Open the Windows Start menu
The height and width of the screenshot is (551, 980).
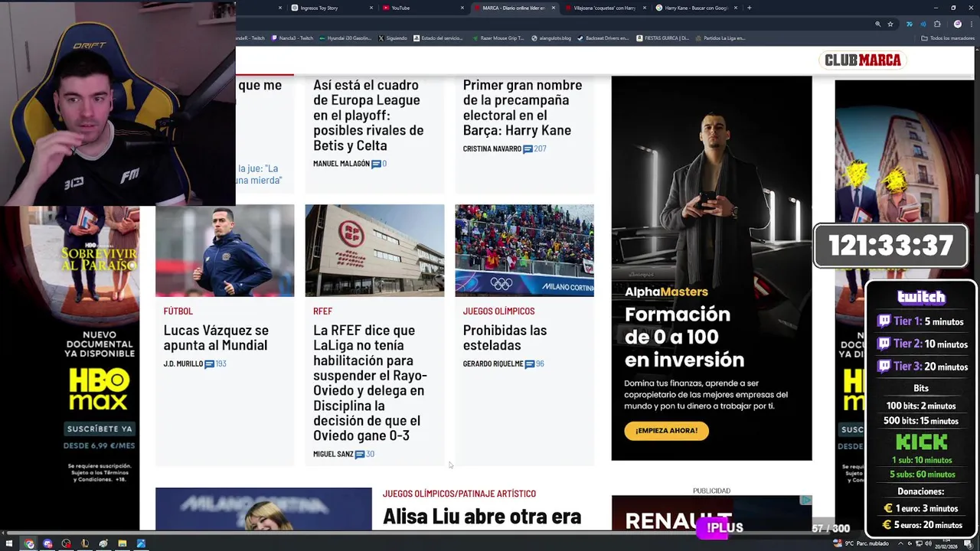[10, 543]
